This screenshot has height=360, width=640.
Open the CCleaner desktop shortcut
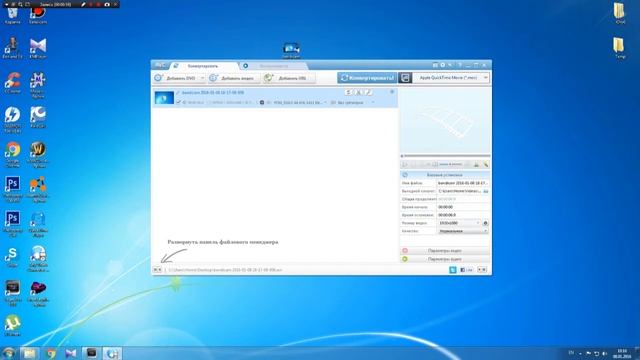[x=12, y=83]
